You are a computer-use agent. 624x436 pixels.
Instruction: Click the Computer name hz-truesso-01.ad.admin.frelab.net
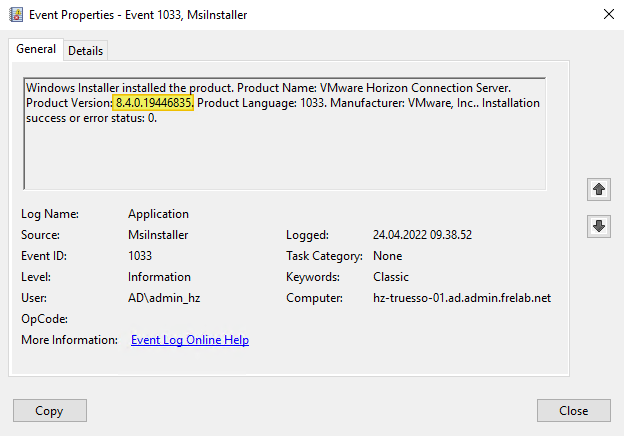[x=461, y=298]
